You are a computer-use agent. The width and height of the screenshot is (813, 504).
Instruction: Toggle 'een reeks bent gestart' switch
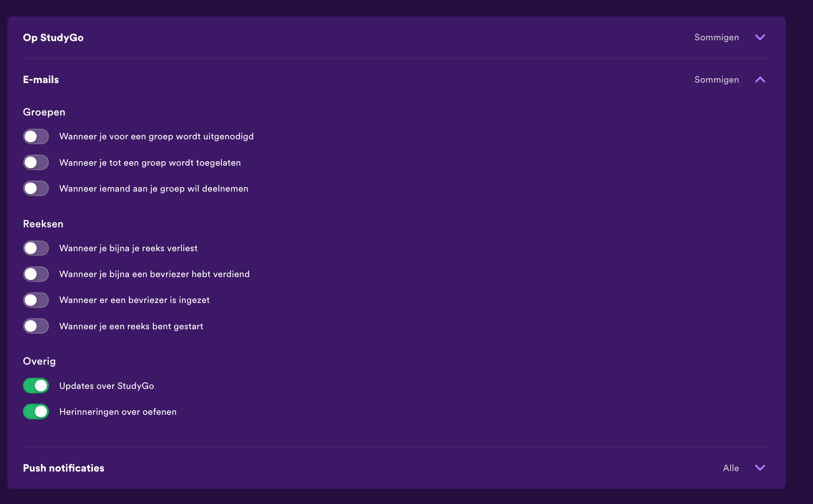36,326
